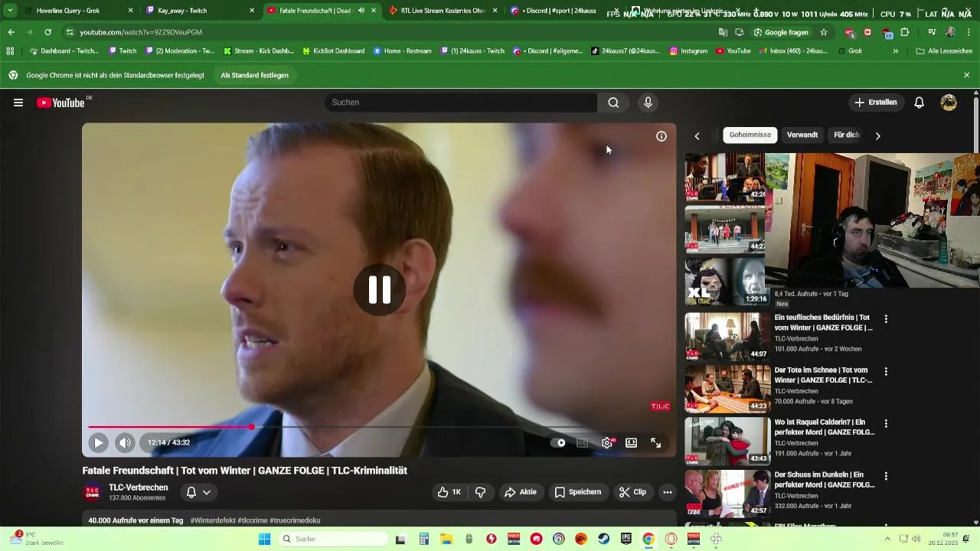This screenshot has height=551, width=980.
Task: Open the YouTube account avatar menu
Action: click(x=949, y=103)
